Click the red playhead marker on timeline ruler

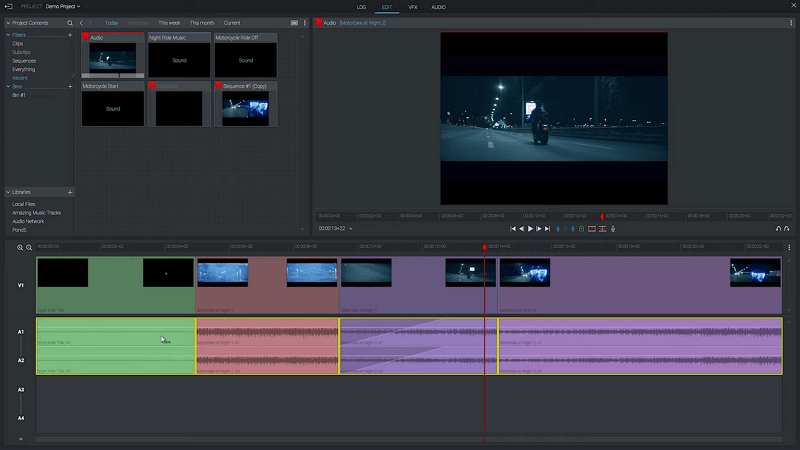(484, 247)
